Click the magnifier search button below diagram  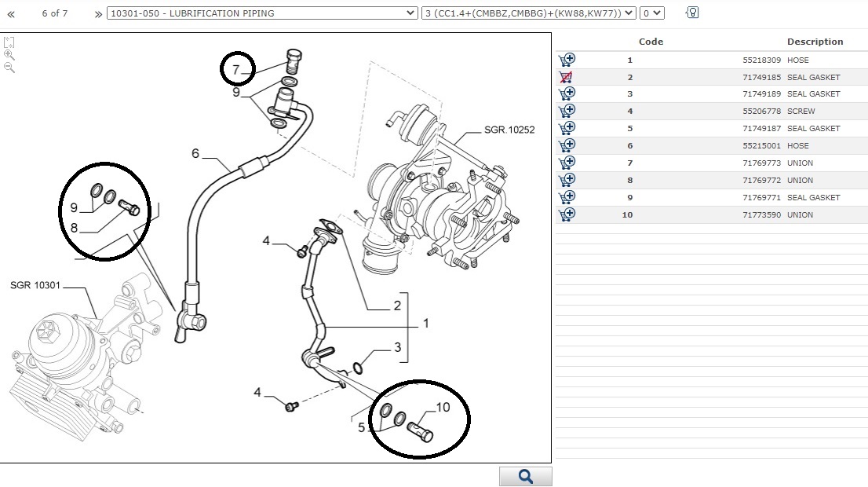pos(526,477)
